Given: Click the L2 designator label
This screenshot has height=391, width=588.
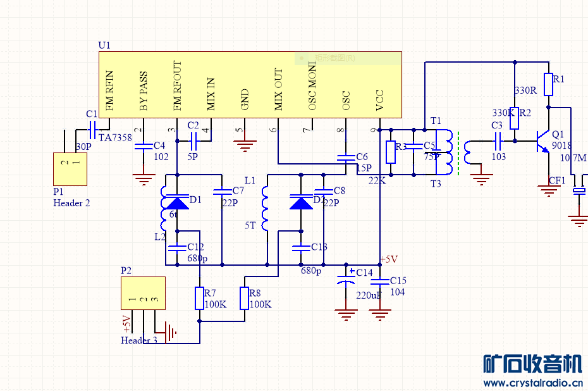Looking at the screenshot, I should tap(160, 237).
